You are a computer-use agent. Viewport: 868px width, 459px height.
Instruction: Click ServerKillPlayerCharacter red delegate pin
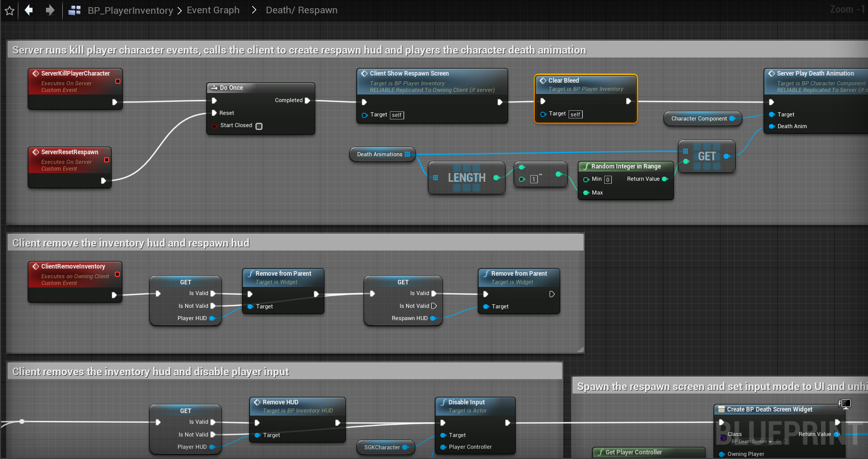tap(118, 81)
